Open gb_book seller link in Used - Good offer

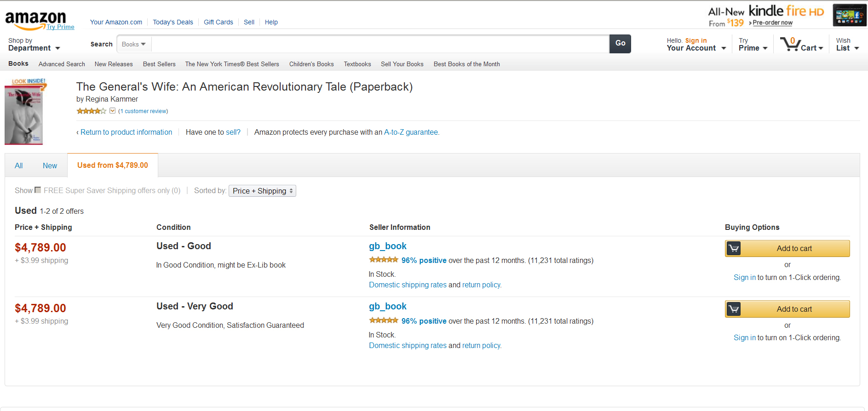tap(388, 246)
